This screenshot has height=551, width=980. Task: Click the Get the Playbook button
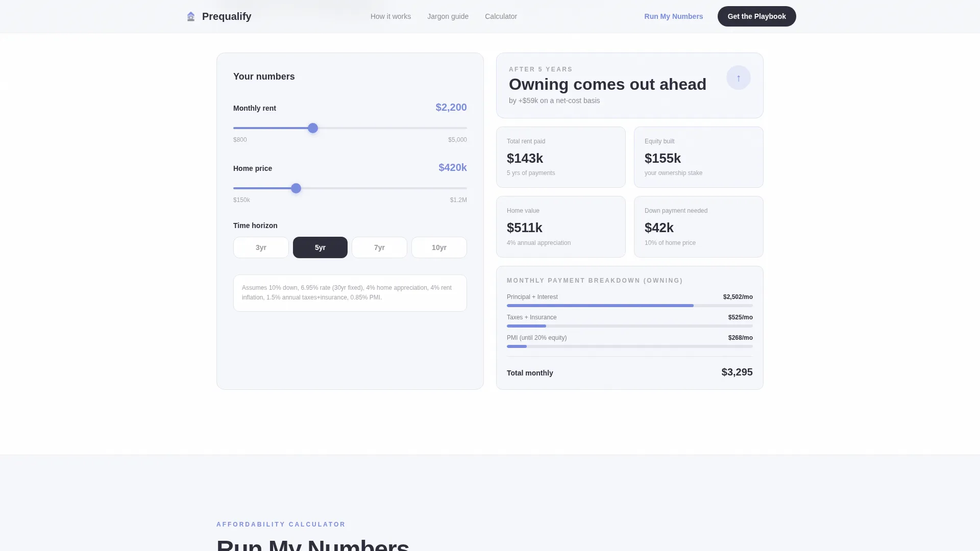756,16
